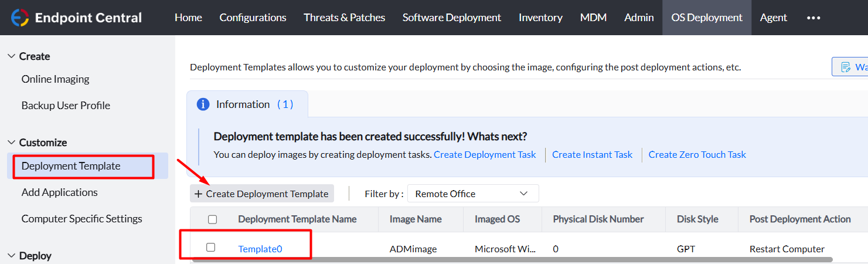Screen dimensions: 868x264
Task: Click the table horizontal scrollbar
Action: point(512,259)
